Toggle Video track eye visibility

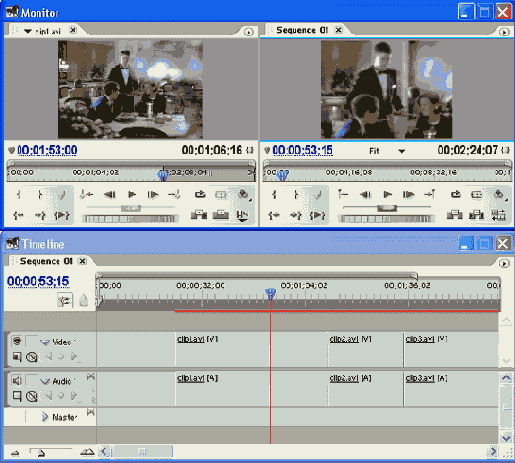[17, 341]
